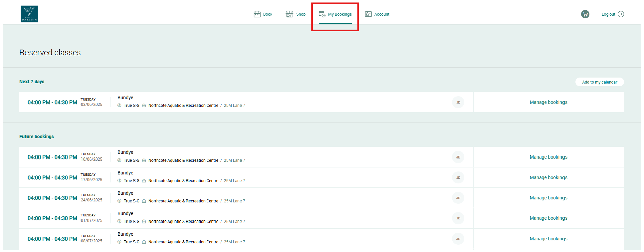Screen dimensions: 644x252
Task: Click venue icon in 03/06/2025 row
Action: (x=144, y=105)
